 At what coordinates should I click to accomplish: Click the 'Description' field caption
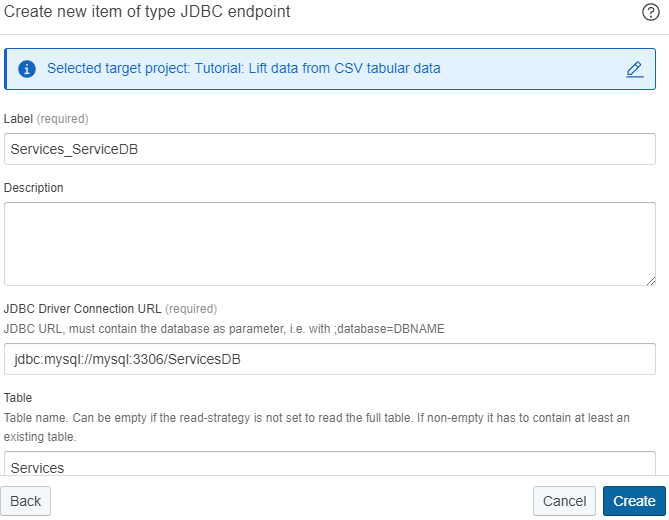pyautogui.click(x=34, y=187)
